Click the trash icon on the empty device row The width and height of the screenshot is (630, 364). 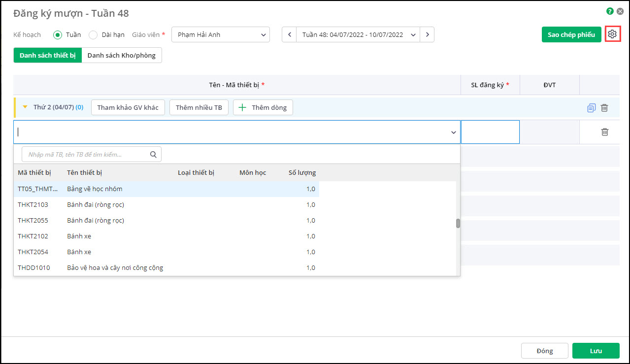pos(604,132)
